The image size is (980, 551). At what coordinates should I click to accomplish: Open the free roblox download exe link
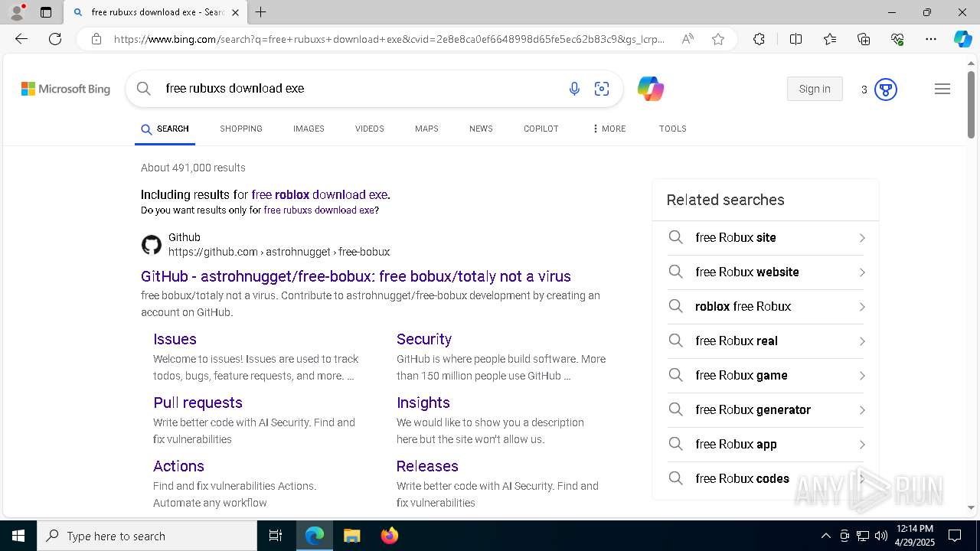[319, 194]
